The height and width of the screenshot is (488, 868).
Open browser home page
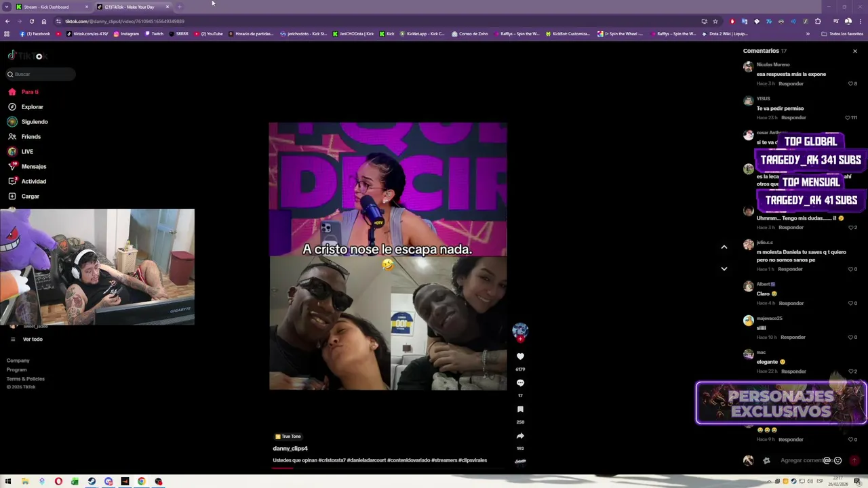(x=44, y=21)
